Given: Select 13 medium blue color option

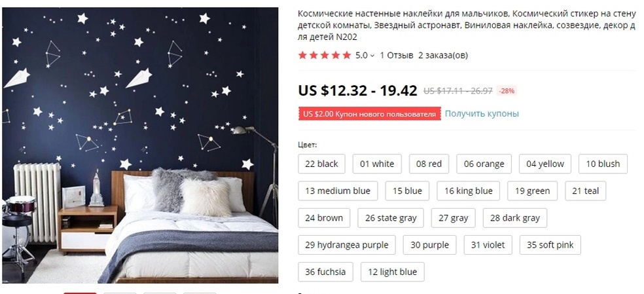Looking at the screenshot, I should [338, 191].
